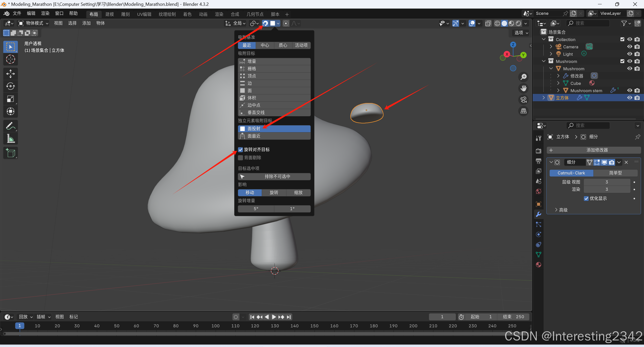The width and height of the screenshot is (644, 347).
Task: Expand the 立方体 item in outliner
Action: (x=543, y=98)
